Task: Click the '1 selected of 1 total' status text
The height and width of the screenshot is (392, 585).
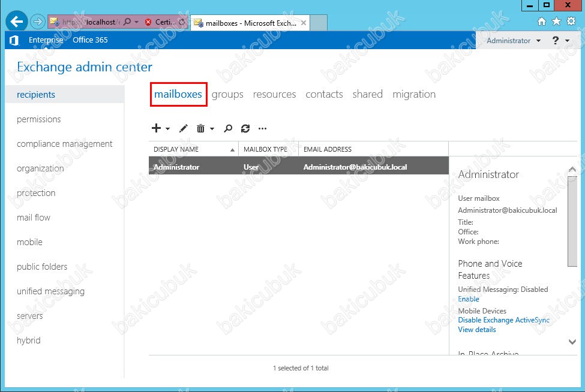Action: (x=301, y=368)
